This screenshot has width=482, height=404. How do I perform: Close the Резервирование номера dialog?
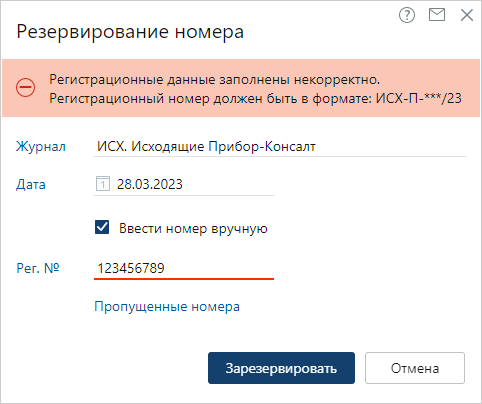coord(467,15)
